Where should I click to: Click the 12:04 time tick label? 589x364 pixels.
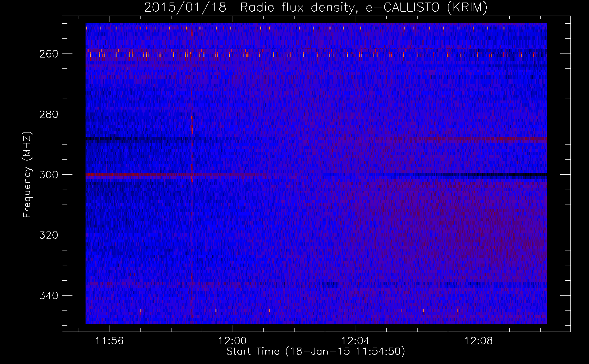tap(356, 341)
